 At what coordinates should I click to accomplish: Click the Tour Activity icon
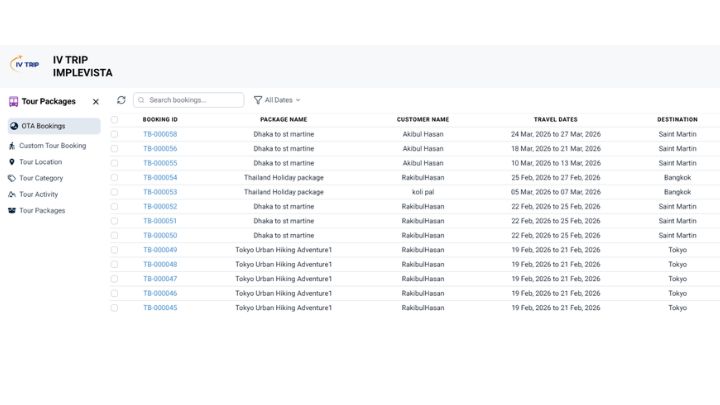coord(12,194)
